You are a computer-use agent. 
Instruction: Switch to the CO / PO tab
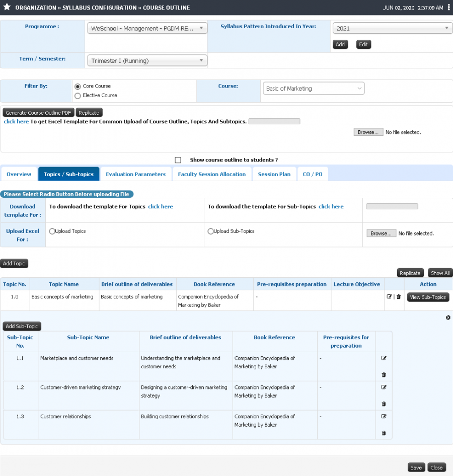tap(313, 174)
